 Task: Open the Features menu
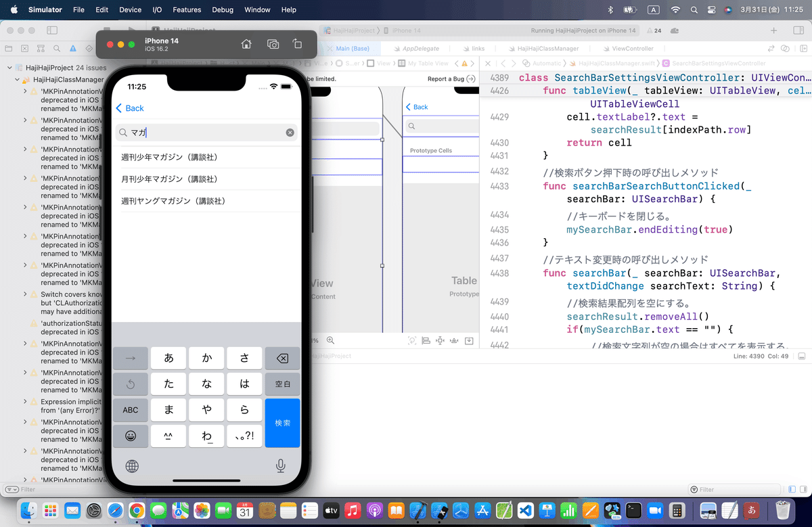pos(187,10)
